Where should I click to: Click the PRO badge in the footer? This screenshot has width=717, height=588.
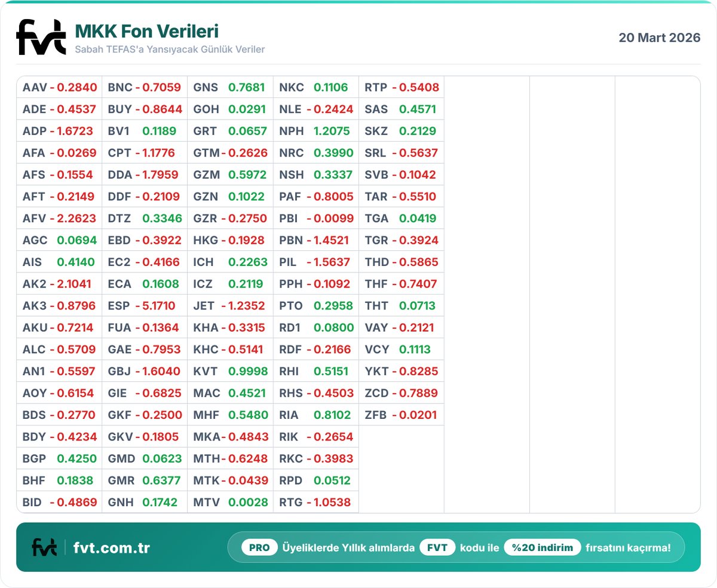pyautogui.click(x=259, y=547)
